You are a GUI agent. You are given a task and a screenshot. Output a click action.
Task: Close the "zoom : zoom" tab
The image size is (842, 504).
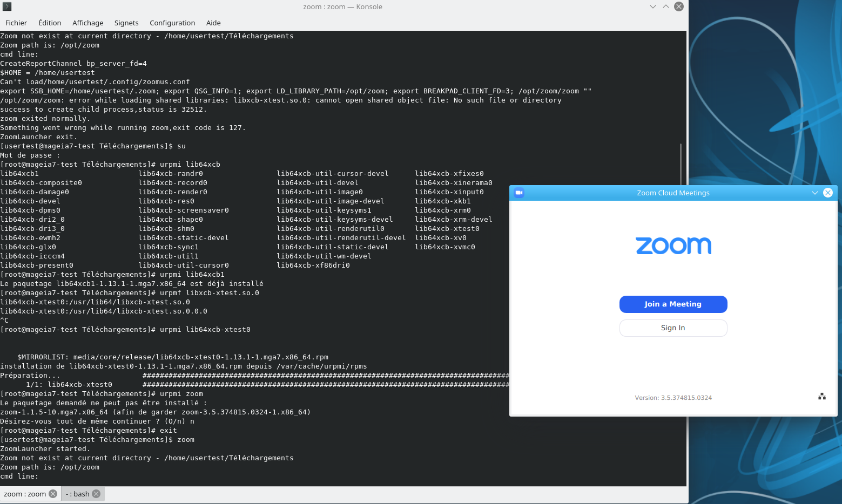(x=53, y=494)
